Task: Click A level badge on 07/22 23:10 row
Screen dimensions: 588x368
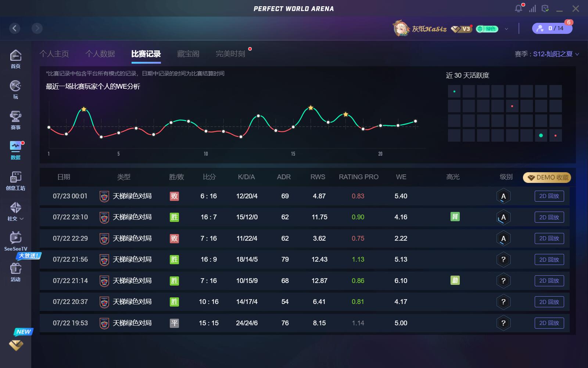Action: click(503, 217)
